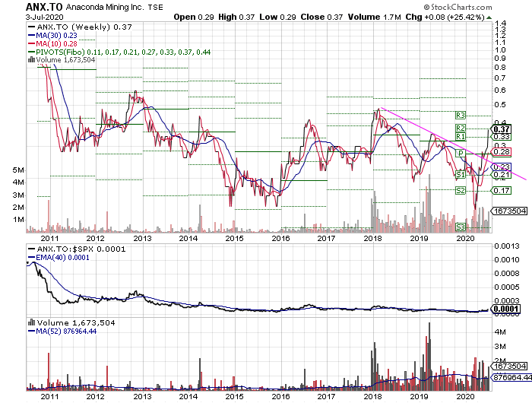Click the red line swatch beside MA(10)
Screen dimensions: 532x403
32,44
